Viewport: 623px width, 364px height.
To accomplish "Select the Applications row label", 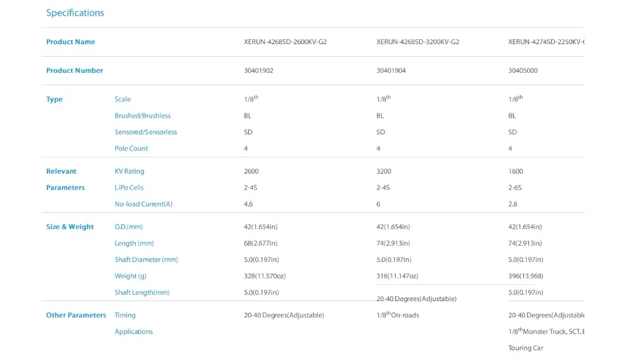I will (133, 332).
